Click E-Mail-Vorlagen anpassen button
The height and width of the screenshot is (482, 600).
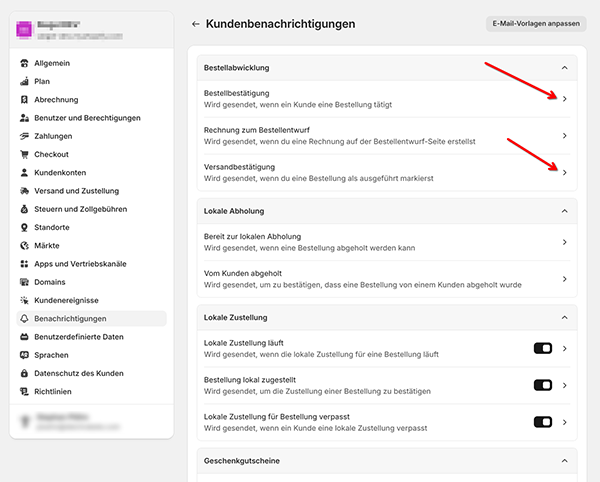[x=536, y=23]
